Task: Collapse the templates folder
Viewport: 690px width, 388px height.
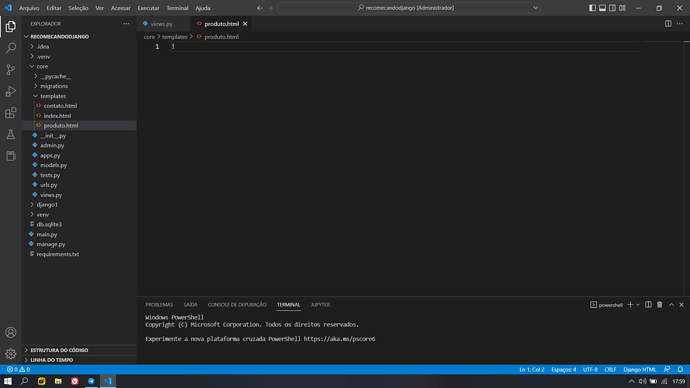Action: (x=53, y=96)
